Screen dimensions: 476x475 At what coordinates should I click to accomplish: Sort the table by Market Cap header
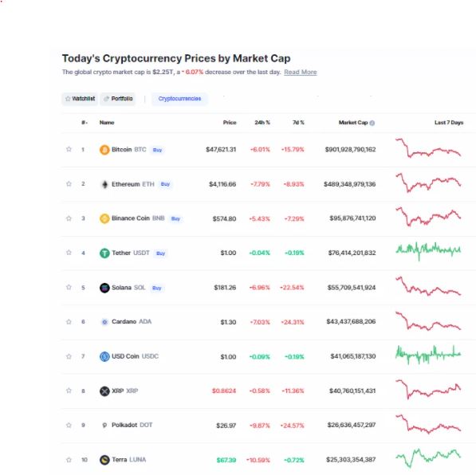coord(353,123)
